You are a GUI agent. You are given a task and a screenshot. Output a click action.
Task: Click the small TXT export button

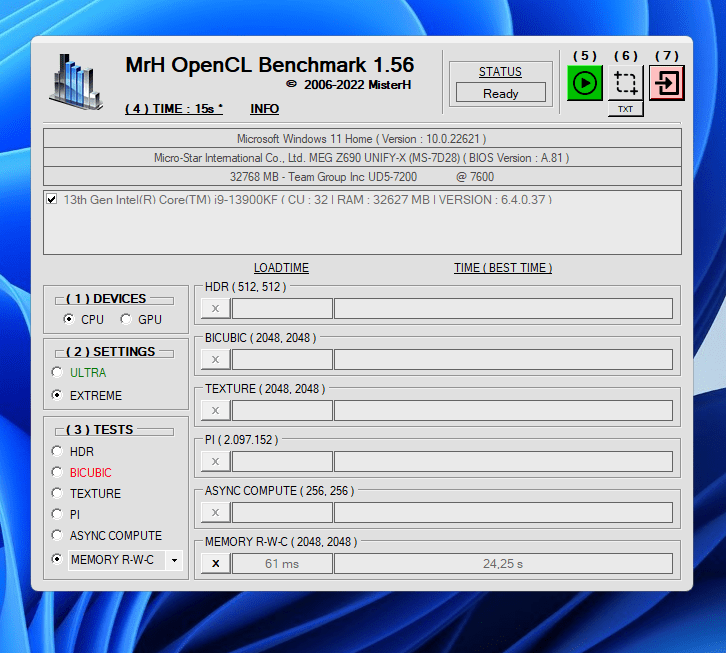pyautogui.click(x=626, y=109)
